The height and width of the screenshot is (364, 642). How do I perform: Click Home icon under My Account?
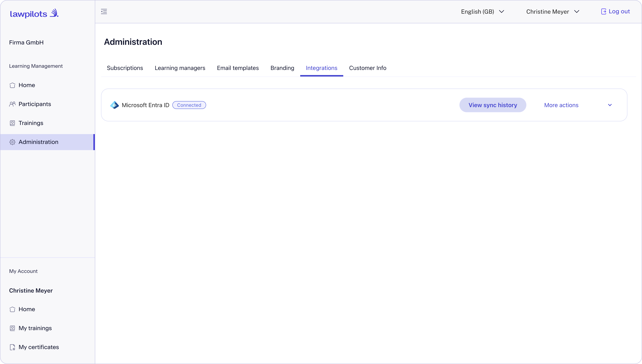click(x=12, y=309)
